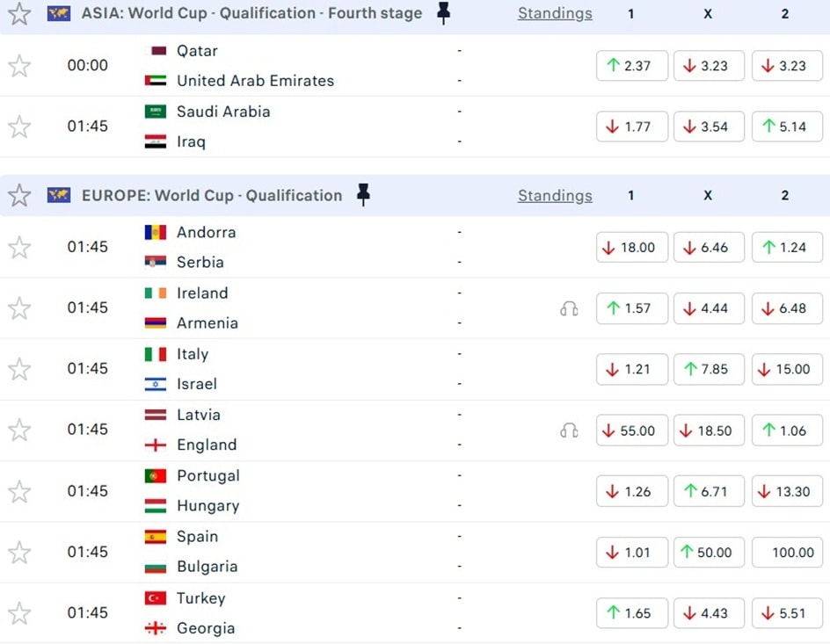Screen dimensions: 830x644
Task: Open Standings for EUROPE World Cup Qualification
Action: click(x=555, y=195)
